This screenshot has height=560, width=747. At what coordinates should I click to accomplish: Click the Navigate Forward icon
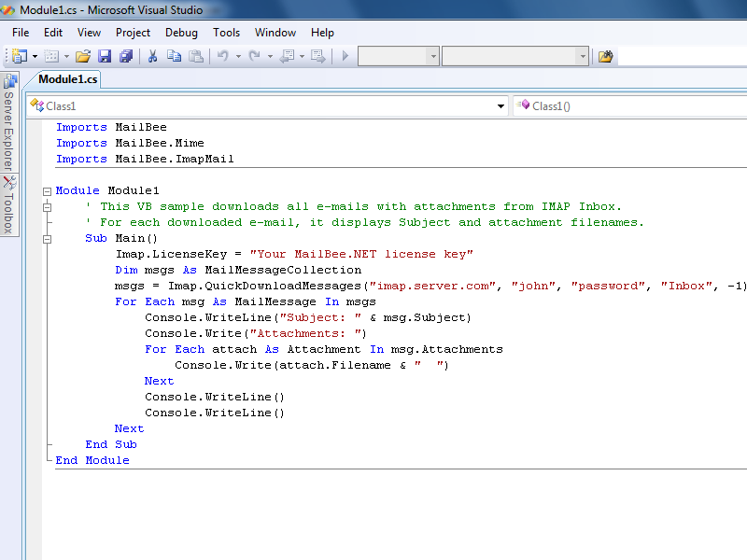[x=317, y=56]
